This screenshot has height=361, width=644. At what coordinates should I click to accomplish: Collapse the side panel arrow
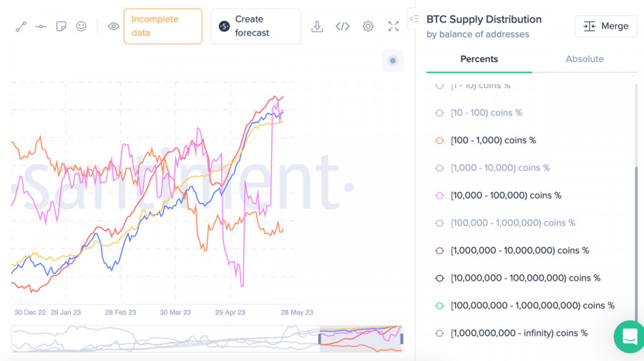(413, 19)
